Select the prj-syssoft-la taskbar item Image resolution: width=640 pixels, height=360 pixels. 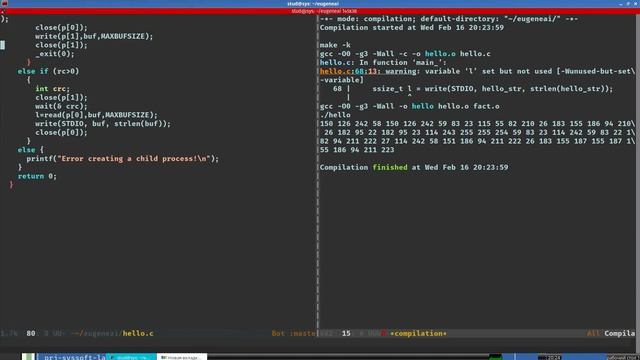coord(72,357)
